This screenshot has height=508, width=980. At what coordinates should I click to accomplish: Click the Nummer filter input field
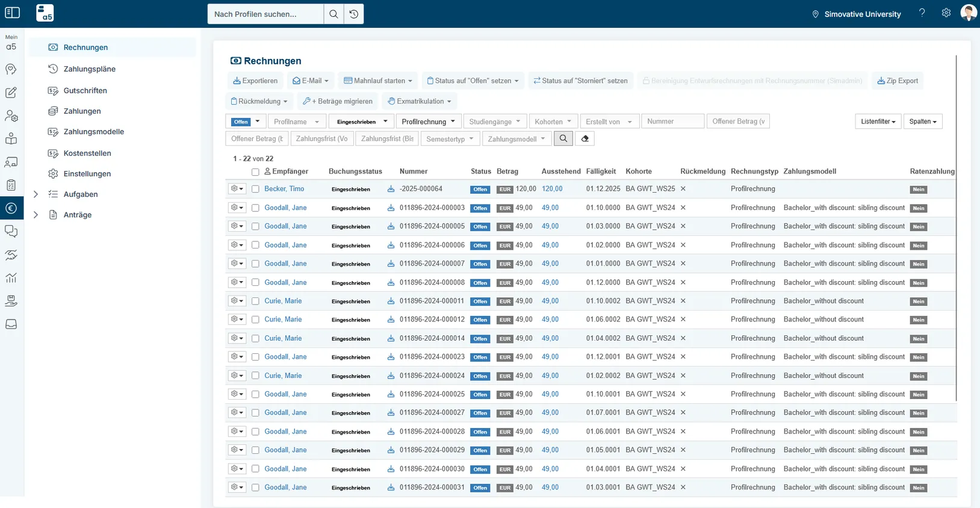coord(672,122)
